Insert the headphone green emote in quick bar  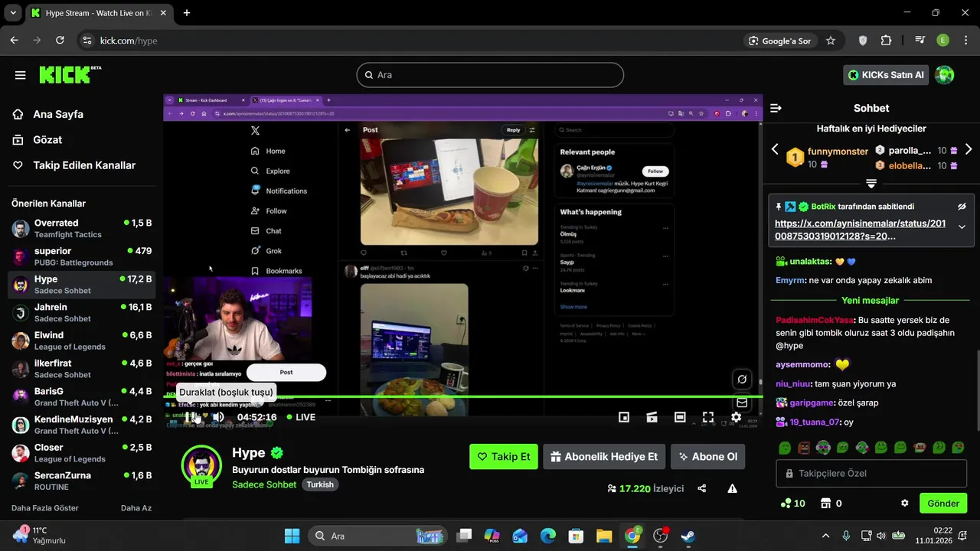823,447
